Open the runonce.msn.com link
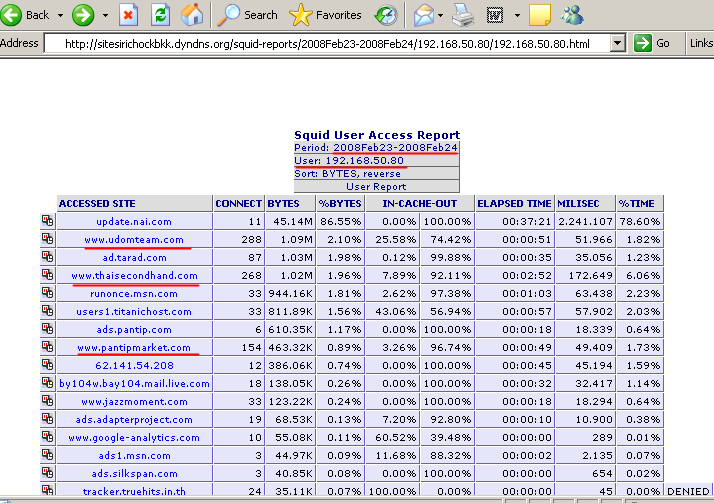Screen dimensions: 714x503 tap(134, 294)
